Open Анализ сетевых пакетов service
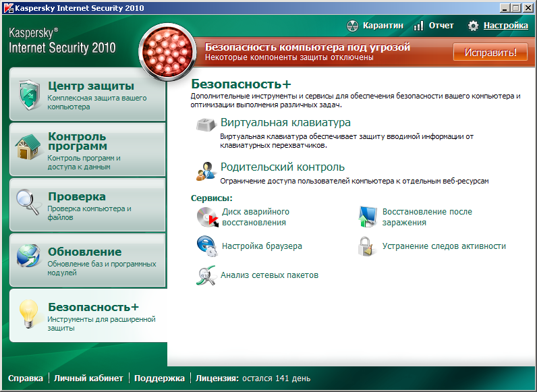Image resolution: width=537 pixels, height=392 pixels. (270, 275)
